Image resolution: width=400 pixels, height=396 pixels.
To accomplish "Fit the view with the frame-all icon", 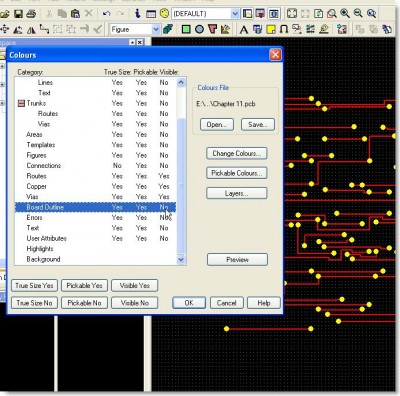I will pyautogui.click(x=292, y=14).
